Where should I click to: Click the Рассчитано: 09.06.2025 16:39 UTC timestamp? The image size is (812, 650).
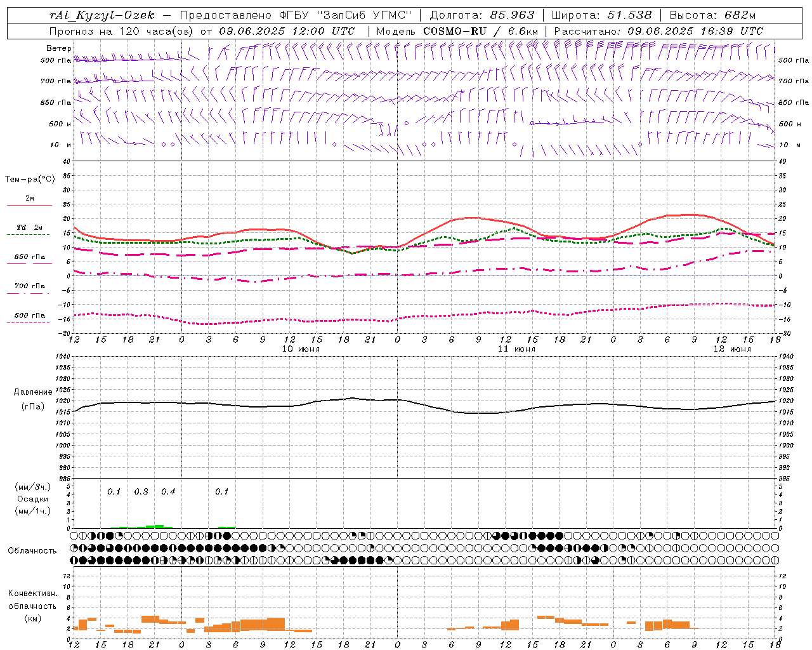coord(658,31)
